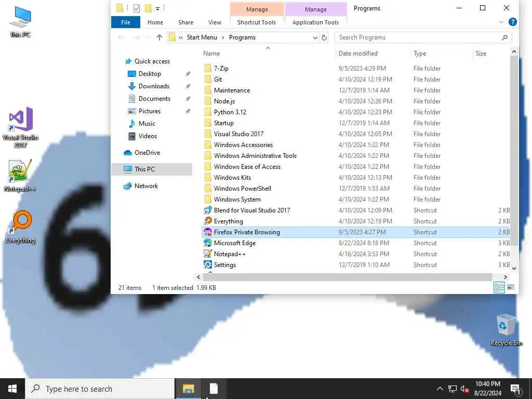Select the Notepad++ desktop shortcut
Screen dimensions: 532x399
coord(20,176)
